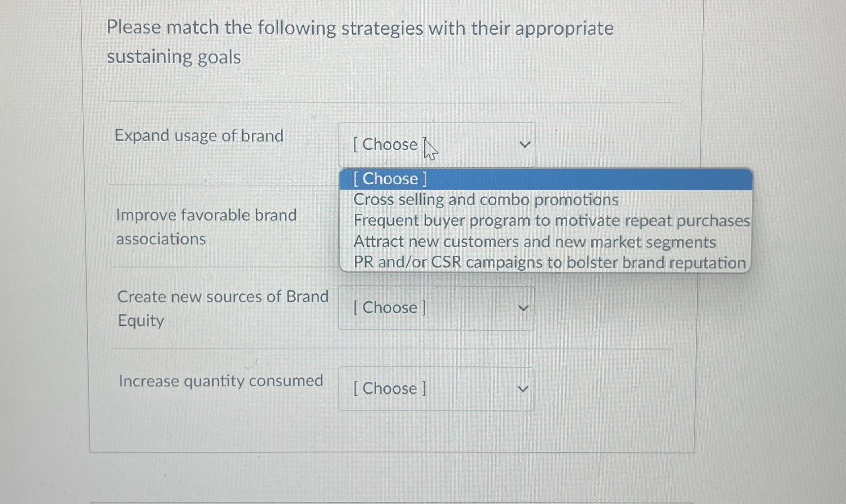Open the dropdown for Expand usage of brand

tap(437, 145)
